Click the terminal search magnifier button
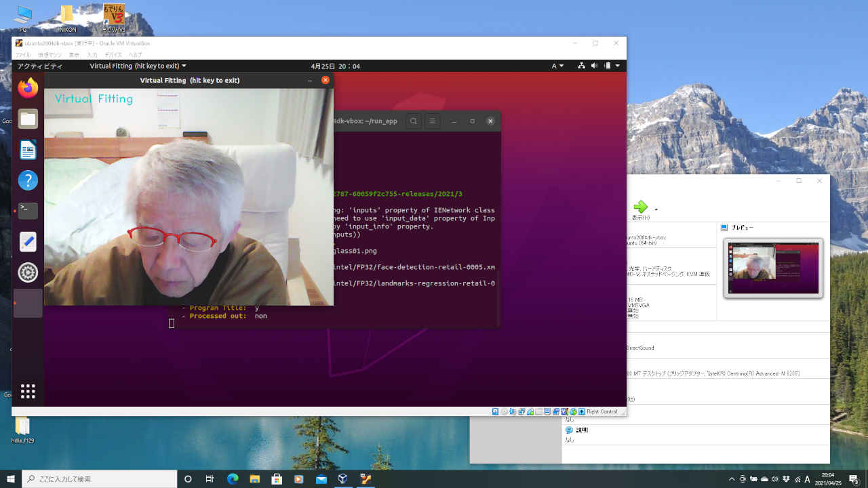868x488 pixels. (413, 121)
